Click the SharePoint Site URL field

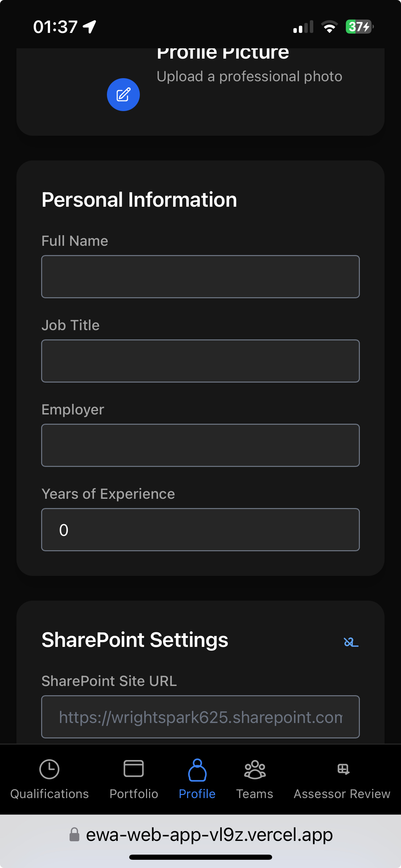click(x=200, y=717)
